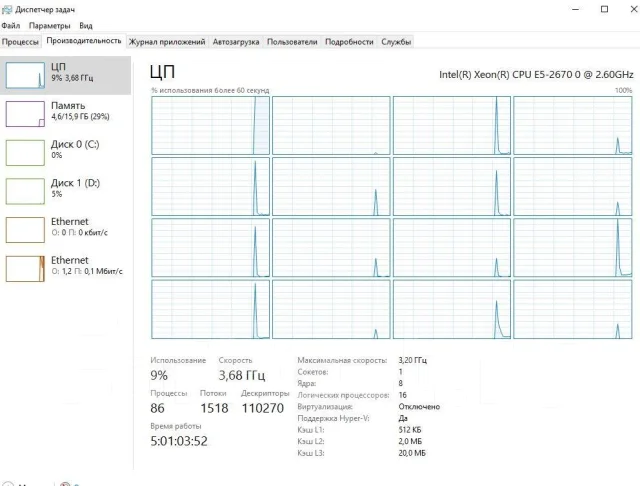
Task: Select Диск 1 (D:) thumbnail in sidebar
Action: (x=25, y=191)
